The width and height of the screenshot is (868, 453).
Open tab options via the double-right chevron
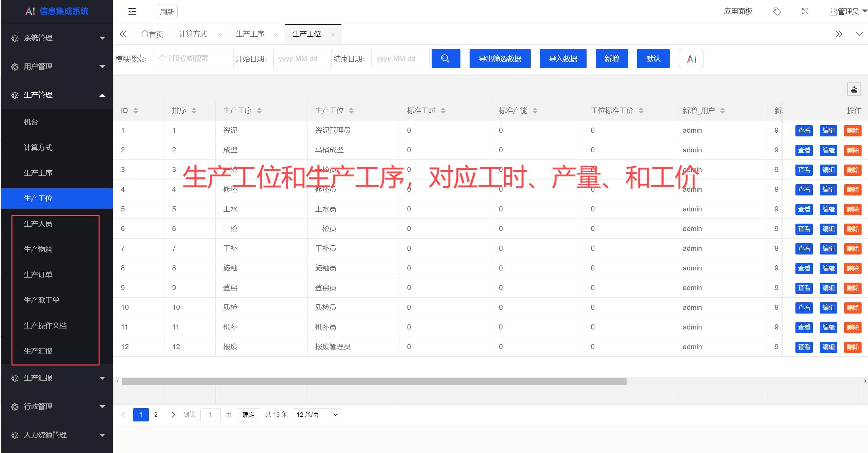click(x=839, y=34)
